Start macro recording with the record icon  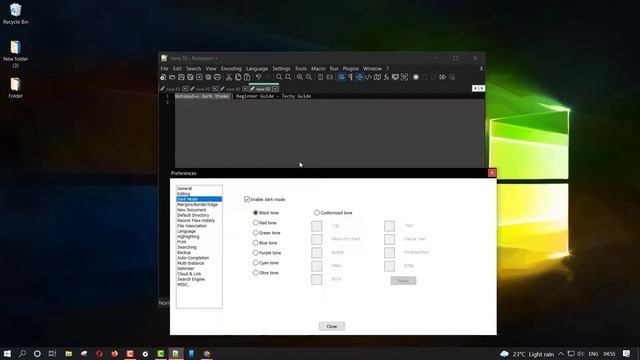pos(416,77)
